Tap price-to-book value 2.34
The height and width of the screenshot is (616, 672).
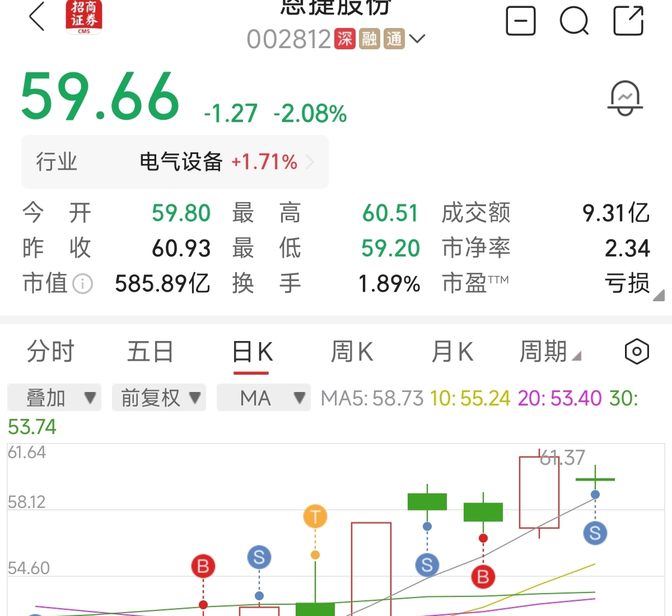(x=627, y=249)
